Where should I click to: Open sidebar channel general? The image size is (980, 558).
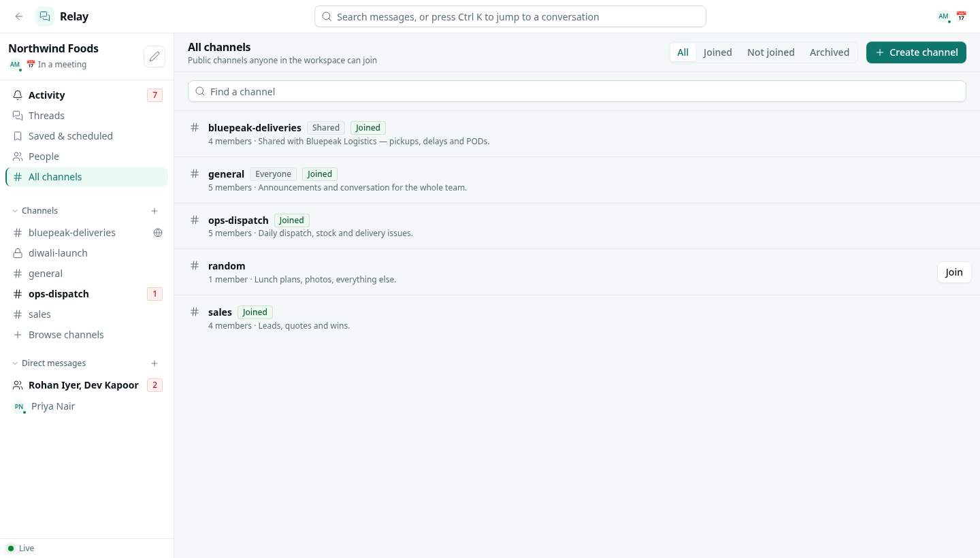[86, 274]
